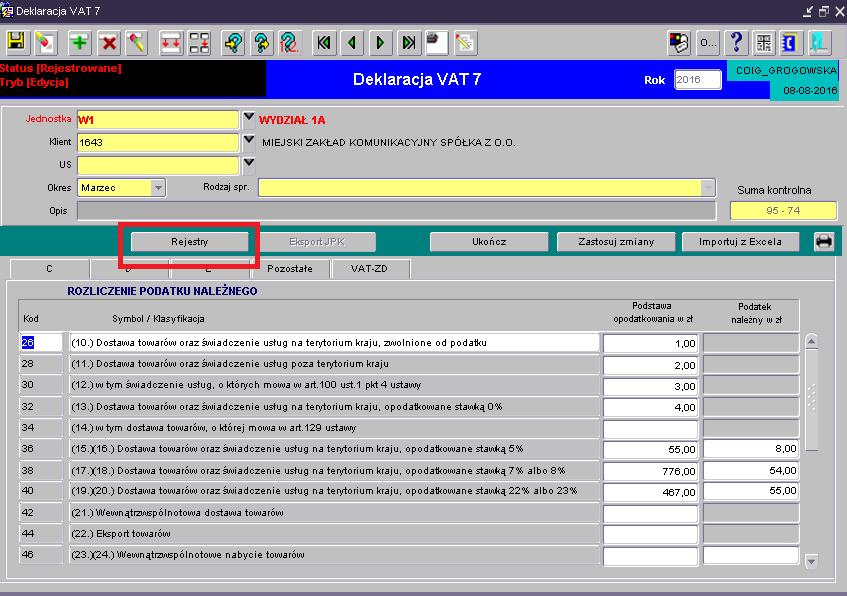Click tax due 55,00 in row 40

click(751, 491)
